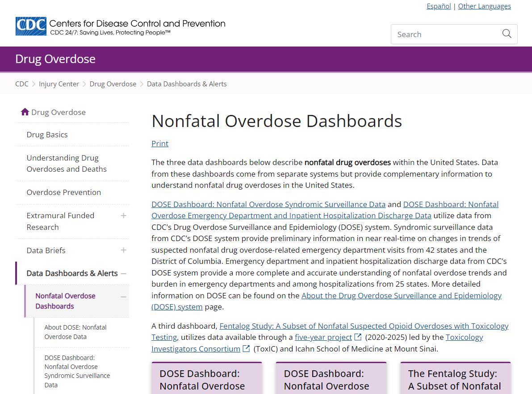This screenshot has width=532, height=394.
Task: Open Overdose Prevention in the sidebar
Action: pyautogui.click(x=64, y=192)
